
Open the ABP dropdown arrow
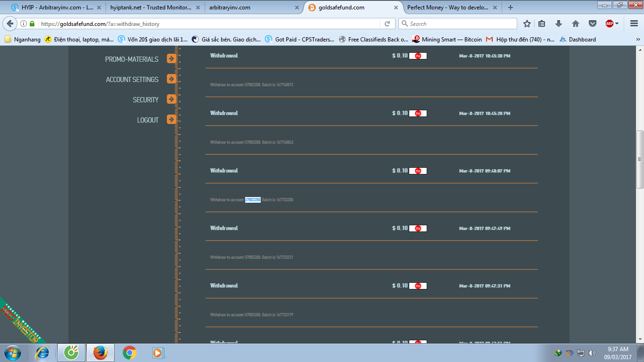pyautogui.click(x=617, y=24)
